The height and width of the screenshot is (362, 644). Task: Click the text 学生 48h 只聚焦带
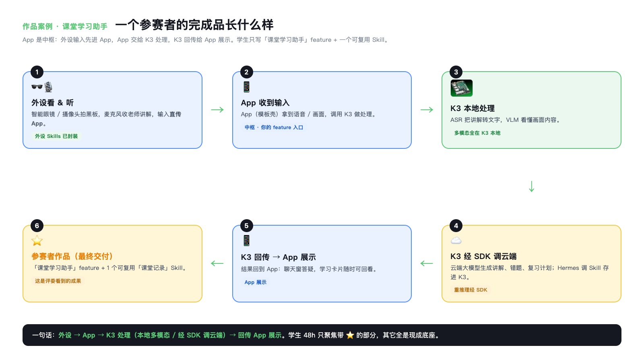coord(316,335)
